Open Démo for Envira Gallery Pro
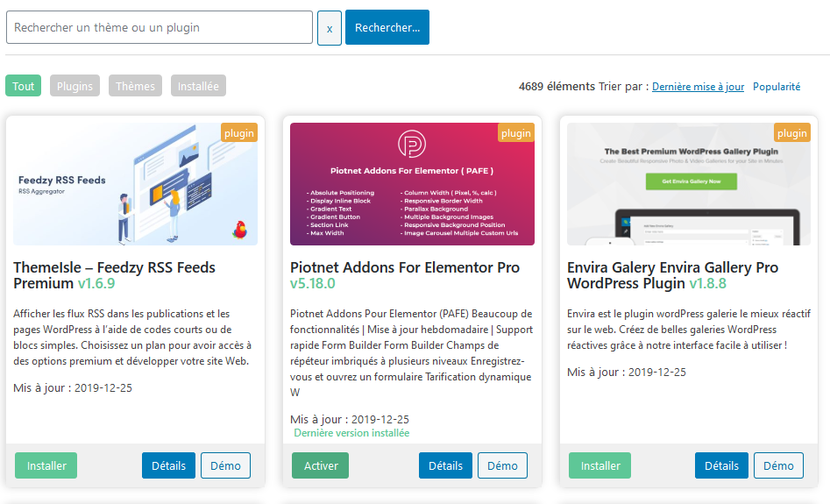The image size is (830, 504). click(778, 466)
